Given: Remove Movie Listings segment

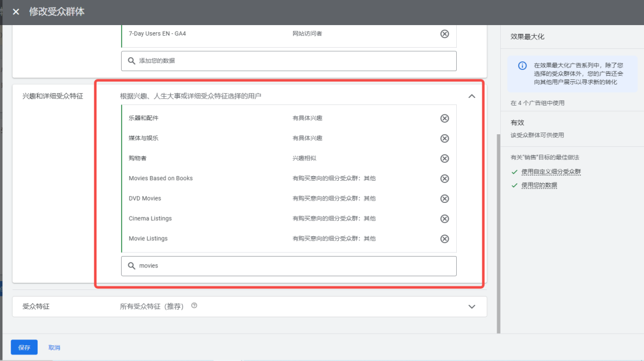Looking at the screenshot, I should pos(444,239).
